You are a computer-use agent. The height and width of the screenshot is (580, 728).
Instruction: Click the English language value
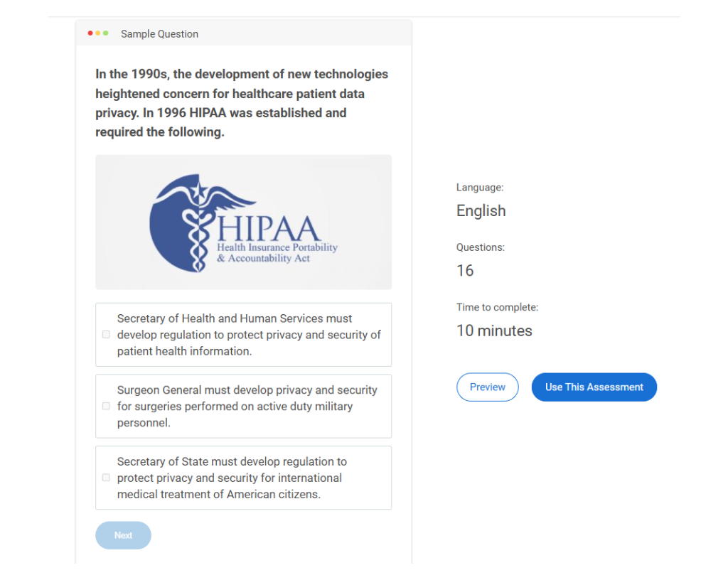pyautogui.click(x=481, y=211)
